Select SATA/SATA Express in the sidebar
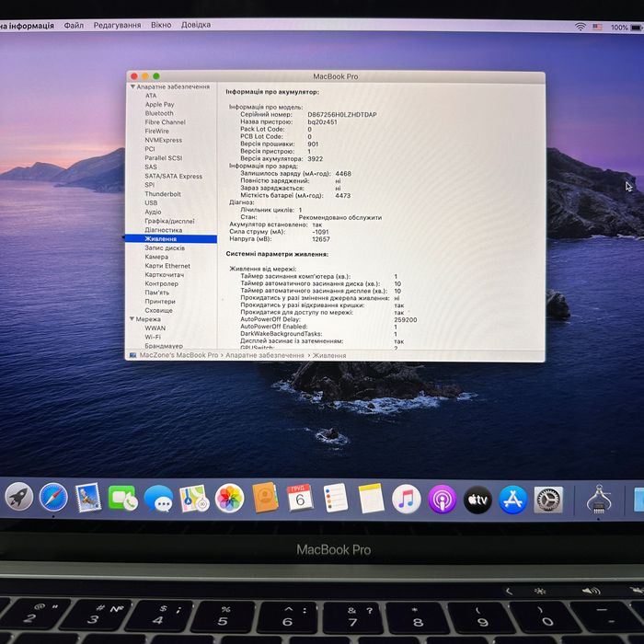 point(173,177)
